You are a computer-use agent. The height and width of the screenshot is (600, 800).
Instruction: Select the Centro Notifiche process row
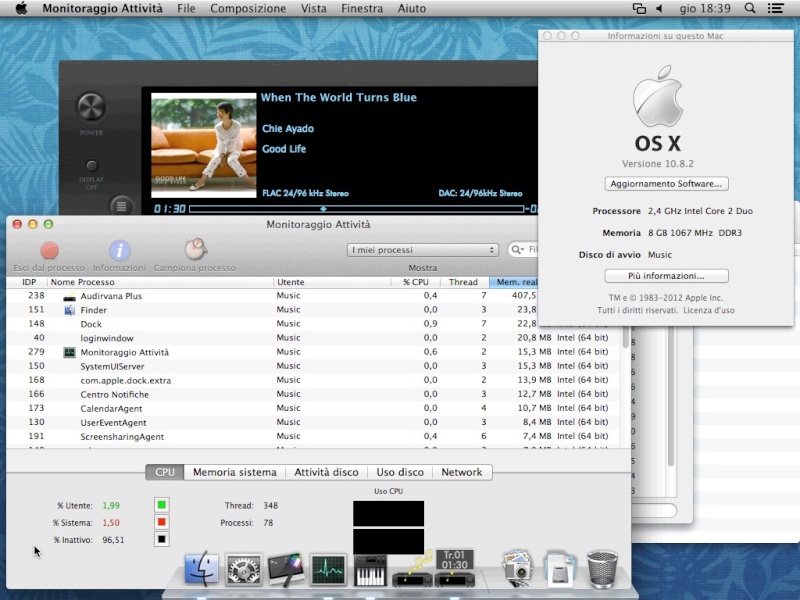pos(314,394)
